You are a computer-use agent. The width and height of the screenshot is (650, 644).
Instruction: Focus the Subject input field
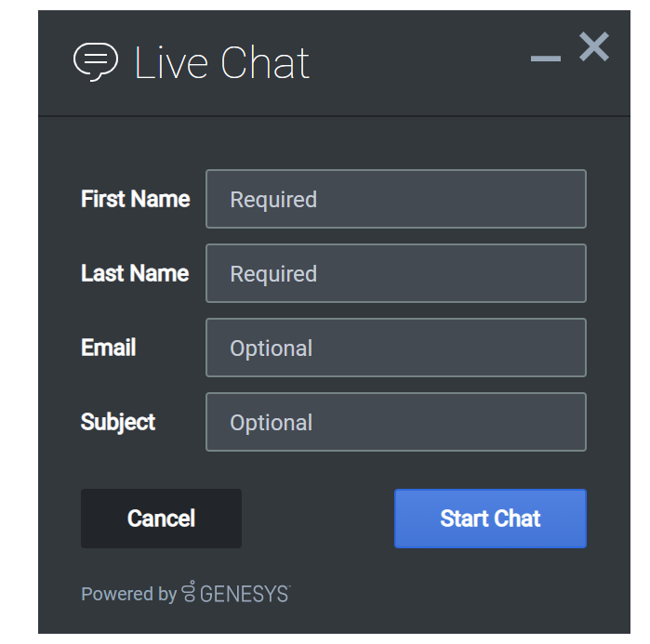396,422
